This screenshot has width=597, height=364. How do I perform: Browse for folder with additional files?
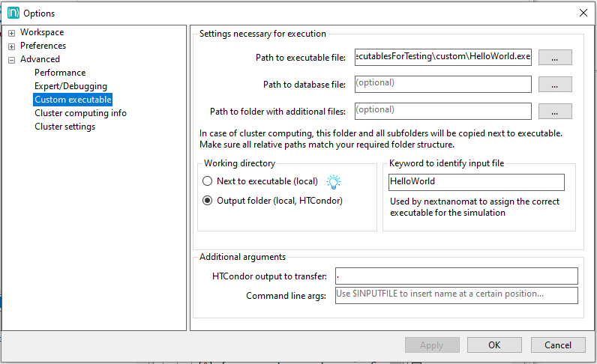point(555,112)
